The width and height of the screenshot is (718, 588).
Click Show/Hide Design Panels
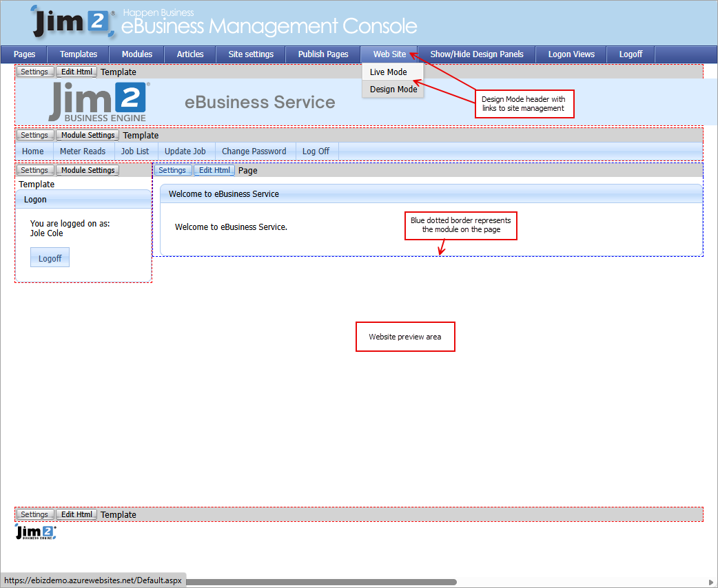(477, 54)
